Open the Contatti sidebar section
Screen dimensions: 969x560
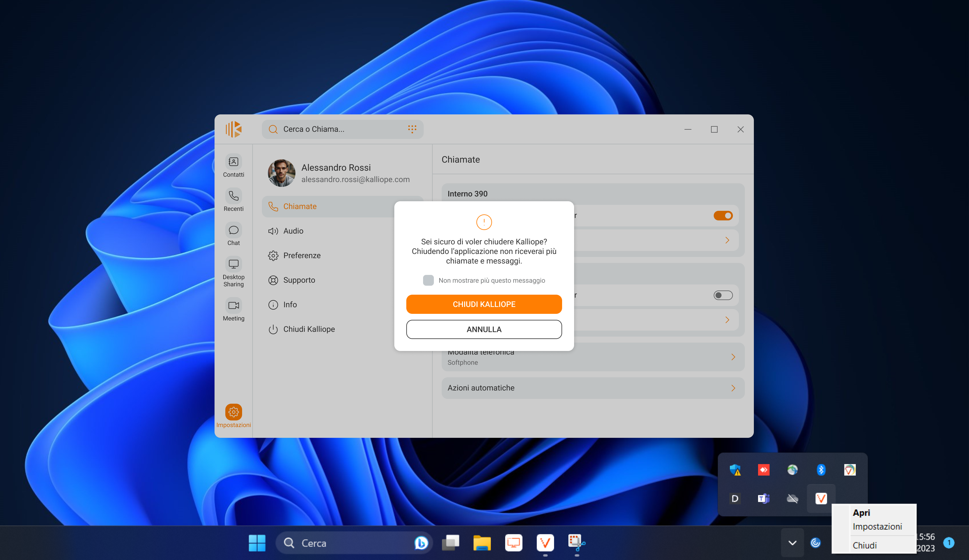pyautogui.click(x=233, y=166)
